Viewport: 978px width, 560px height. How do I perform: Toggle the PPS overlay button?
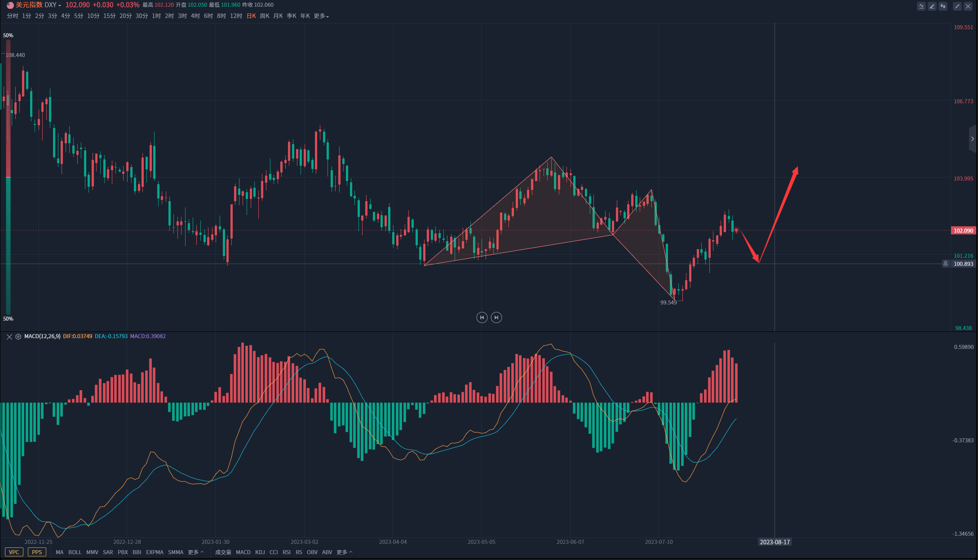pyautogui.click(x=37, y=552)
